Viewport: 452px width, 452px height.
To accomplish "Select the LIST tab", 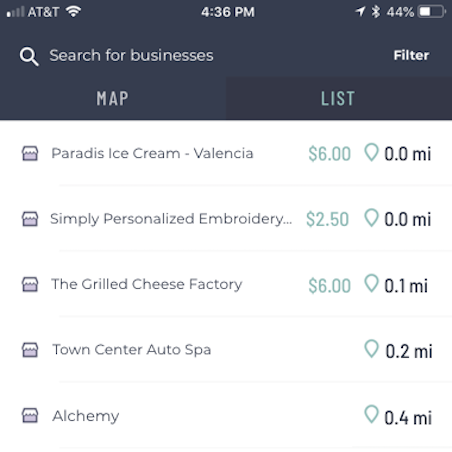I will (339, 99).
